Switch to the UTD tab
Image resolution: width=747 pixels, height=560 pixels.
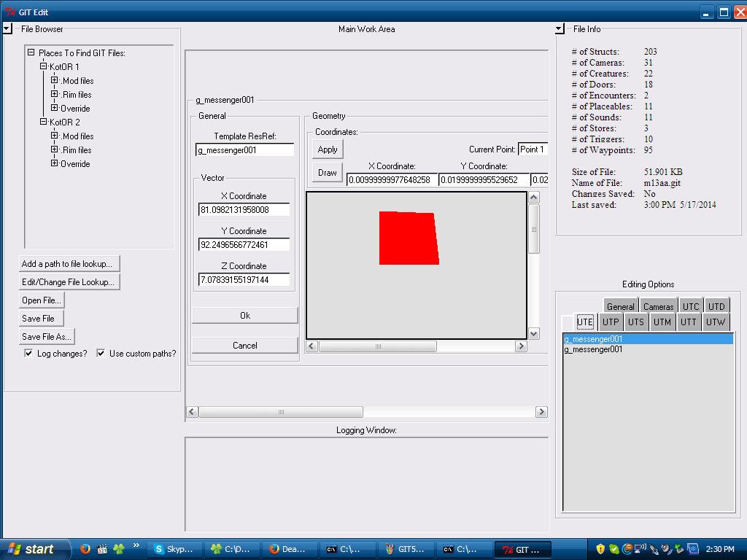[716, 306]
